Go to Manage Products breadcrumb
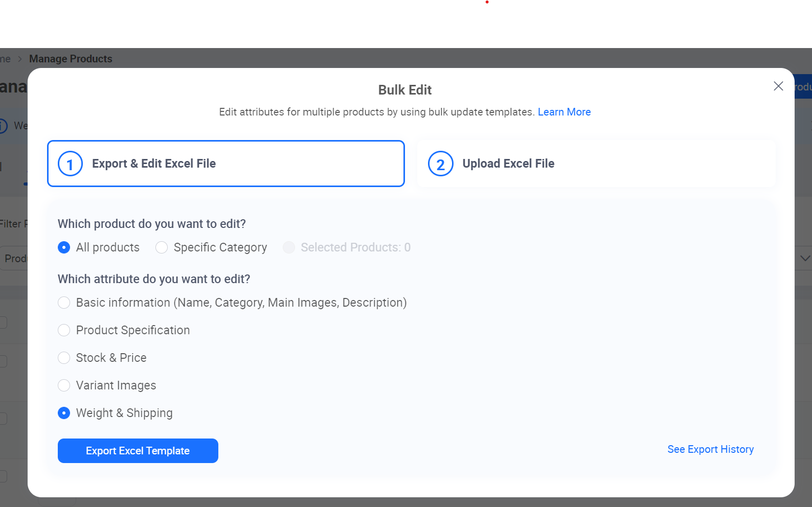This screenshot has height=507, width=812. point(71,59)
